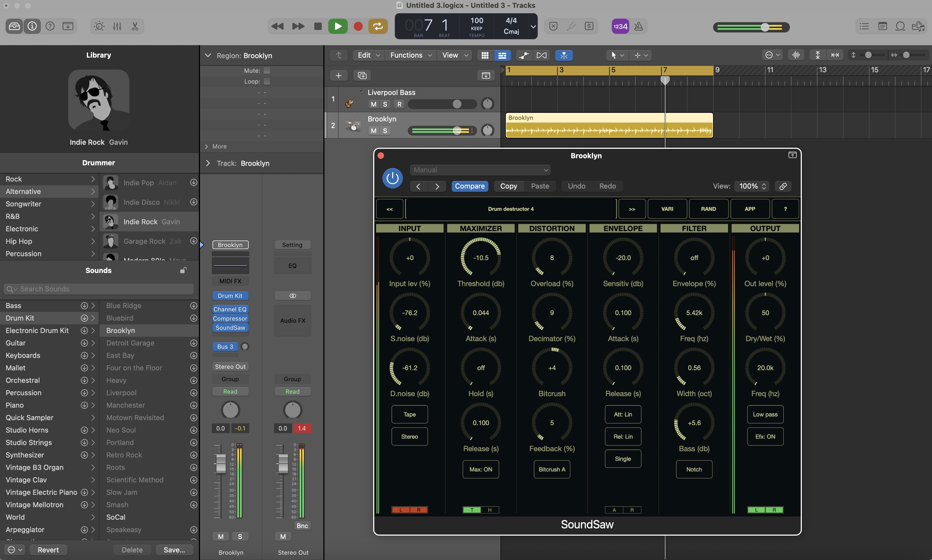Open the Note Pads icon

(882, 26)
